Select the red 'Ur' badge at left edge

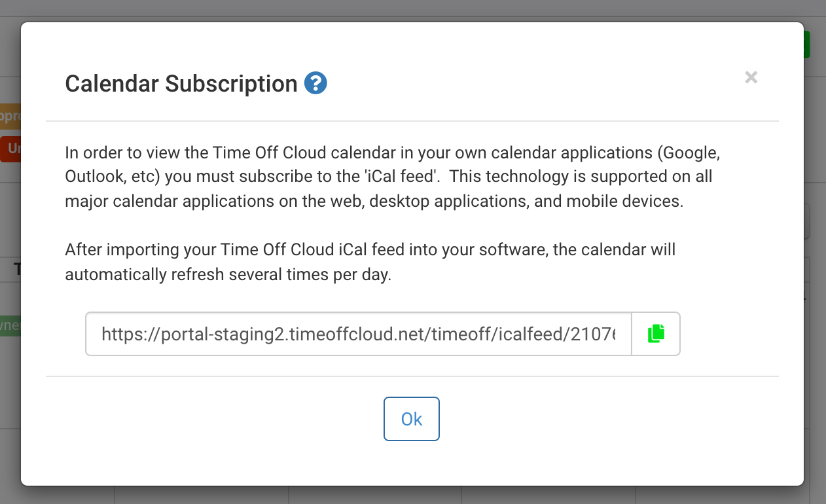tap(10, 149)
